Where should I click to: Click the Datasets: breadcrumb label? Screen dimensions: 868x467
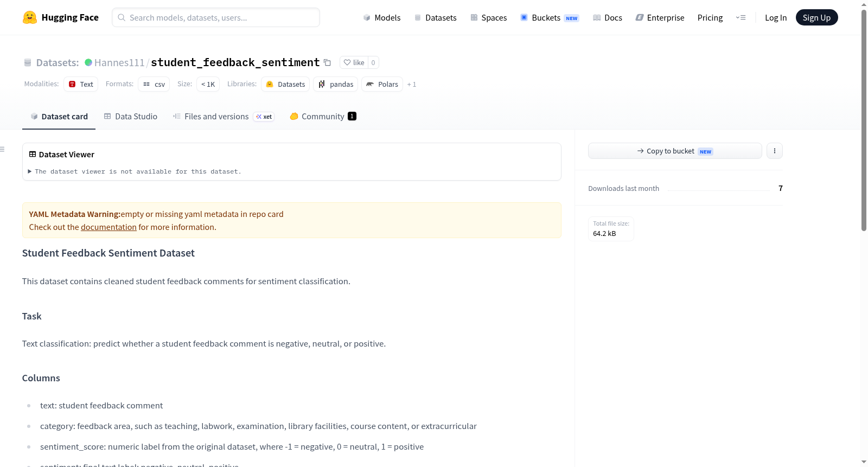58,62
